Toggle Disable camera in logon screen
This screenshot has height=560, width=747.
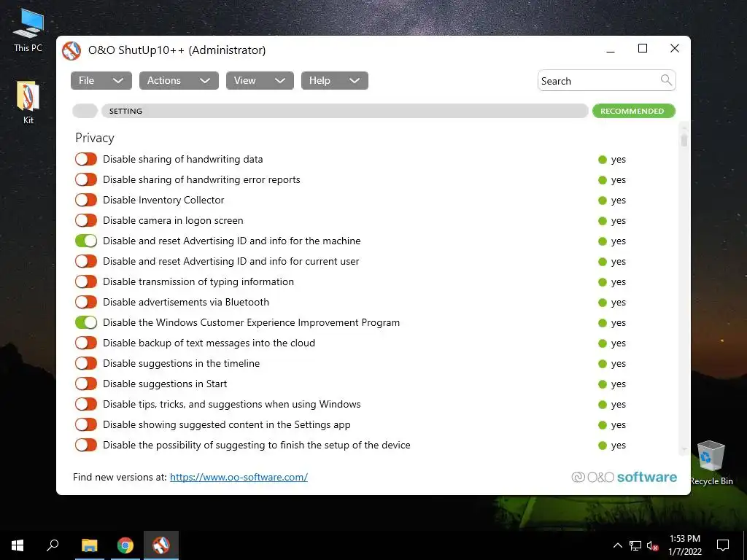pos(86,220)
